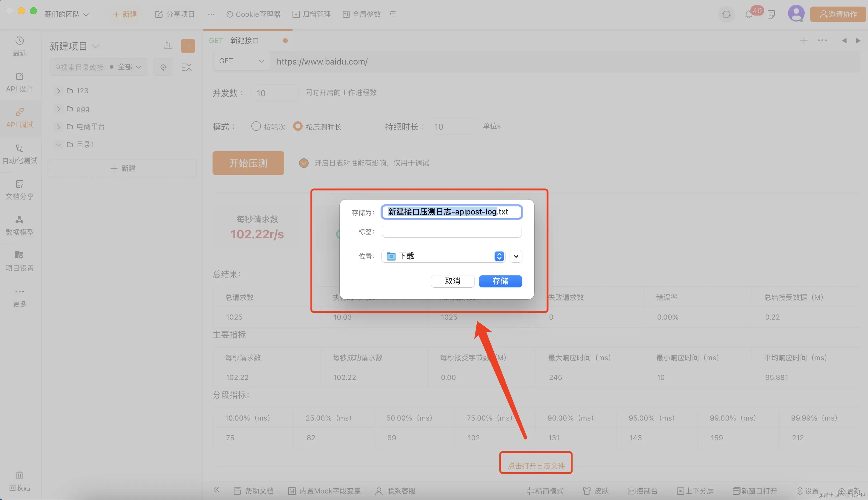Collapse the 目录1 folder
Image resolution: width=868 pixels, height=500 pixels.
(59, 145)
